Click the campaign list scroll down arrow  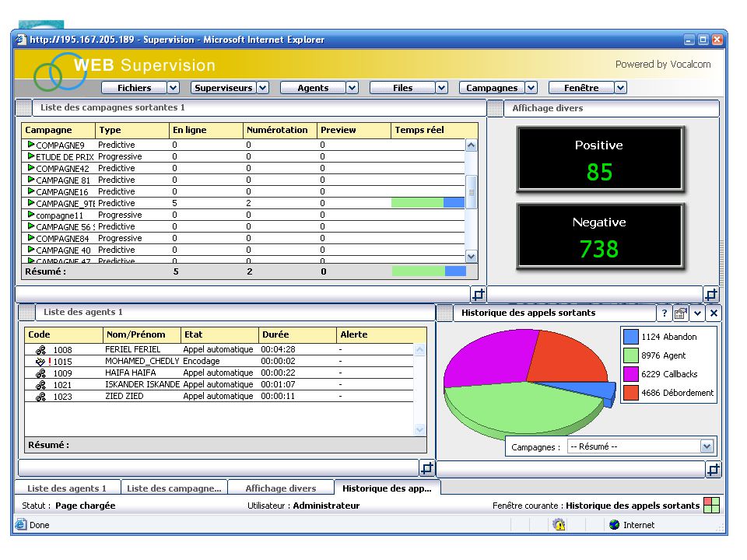pos(471,257)
